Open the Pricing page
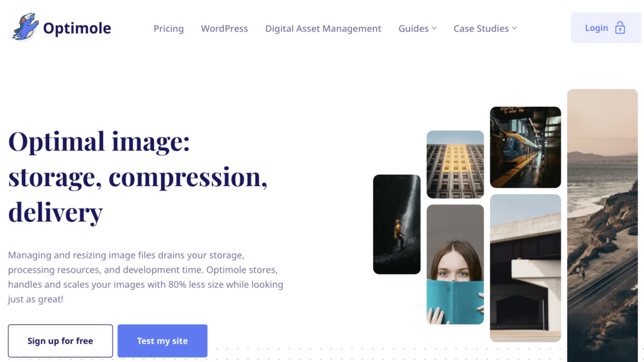 coord(169,28)
